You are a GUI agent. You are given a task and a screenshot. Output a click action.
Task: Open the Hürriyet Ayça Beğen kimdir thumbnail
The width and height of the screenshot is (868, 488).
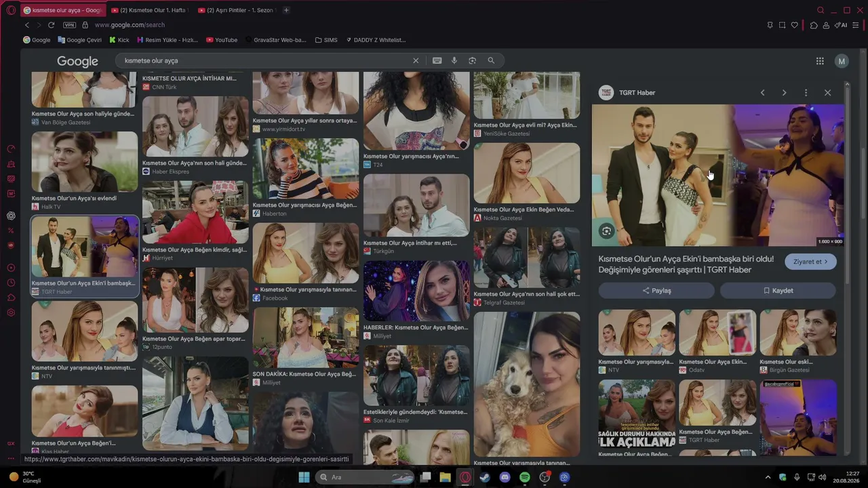195,212
